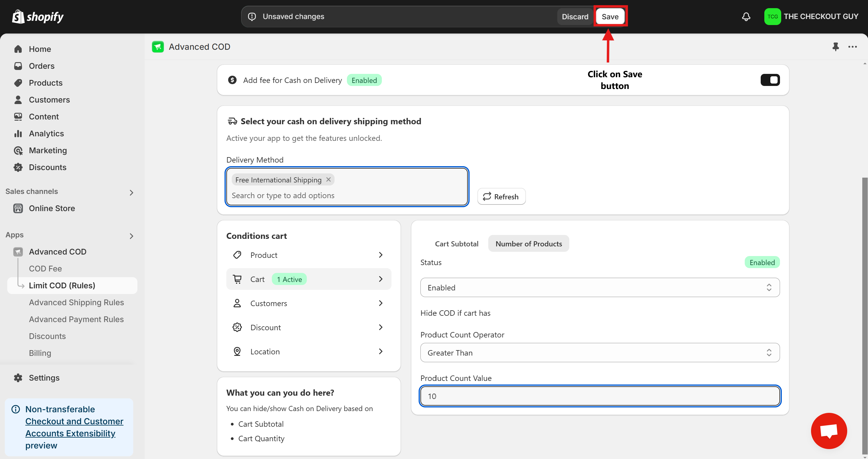Click the Shopify logo

click(x=38, y=17)
